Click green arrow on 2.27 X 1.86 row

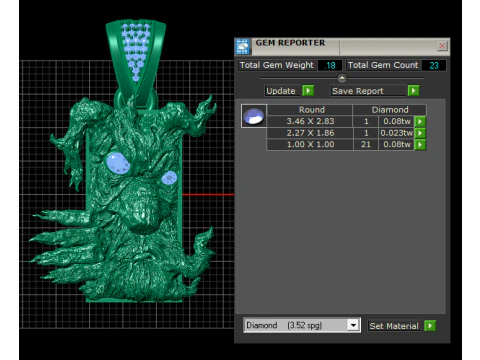click(x=420, y=133)
